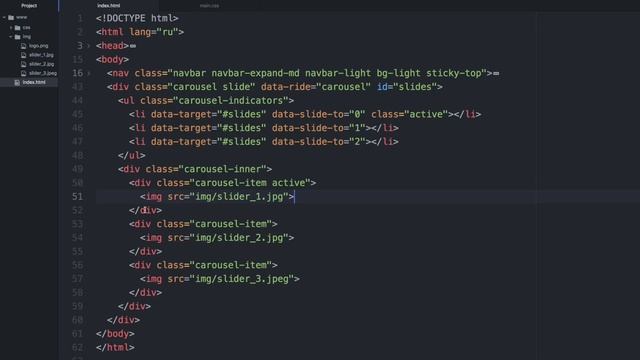Image resolution: width=640 pixels, height=360 pixels.
Task: Click the "carousel-indicators" class text
Action: [x=231, y=101]
